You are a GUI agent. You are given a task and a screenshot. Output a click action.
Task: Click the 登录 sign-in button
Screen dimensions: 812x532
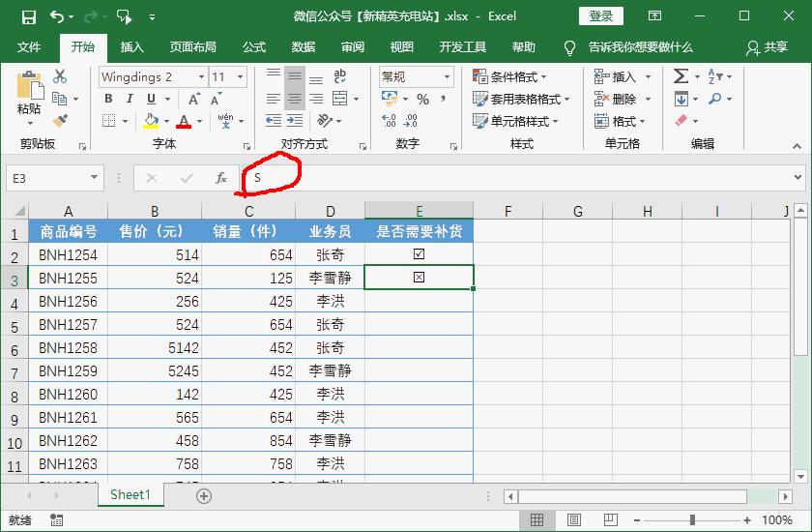pos(600,16)
